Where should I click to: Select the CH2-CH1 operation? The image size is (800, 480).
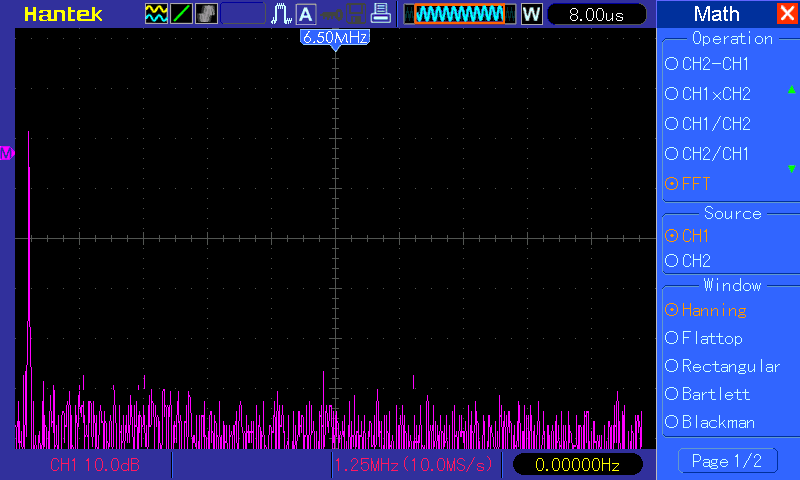(x=707, y=64)
